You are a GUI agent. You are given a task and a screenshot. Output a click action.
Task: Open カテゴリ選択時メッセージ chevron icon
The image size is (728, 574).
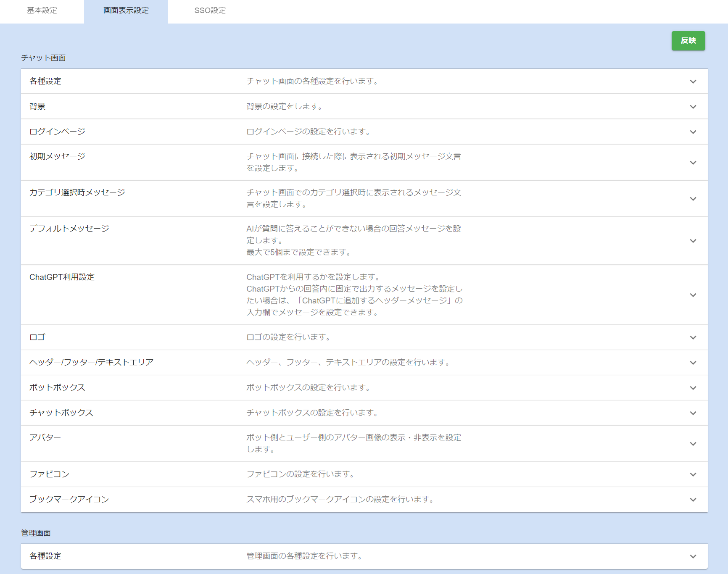[x=693, y=199]
